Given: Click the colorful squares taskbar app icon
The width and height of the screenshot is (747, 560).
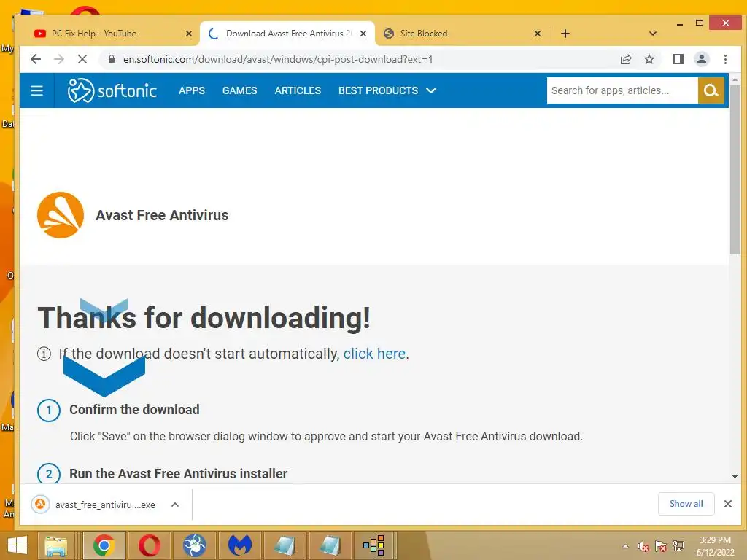Looking at the screenshot, I should click(x=373, y=545).
